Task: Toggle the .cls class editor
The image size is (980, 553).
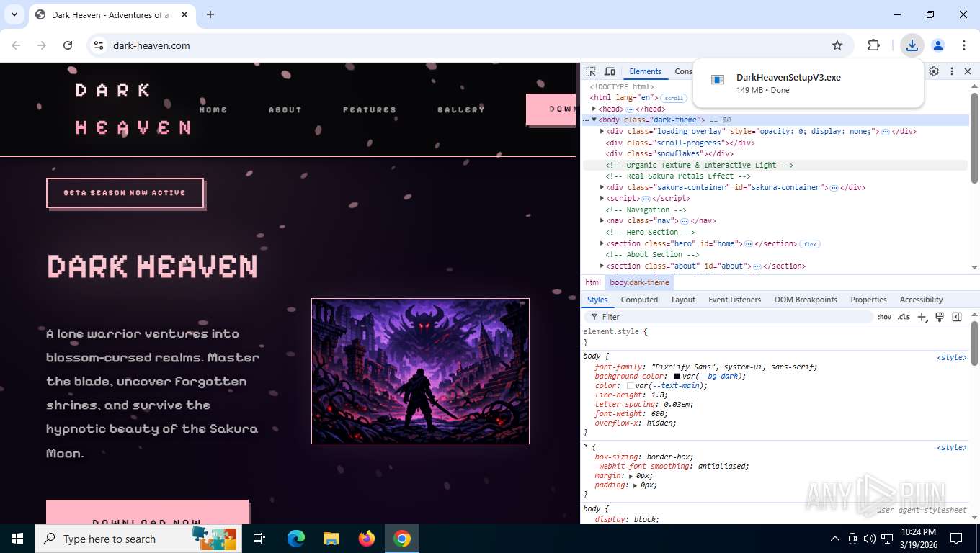Action: click(x=904, y=317)
